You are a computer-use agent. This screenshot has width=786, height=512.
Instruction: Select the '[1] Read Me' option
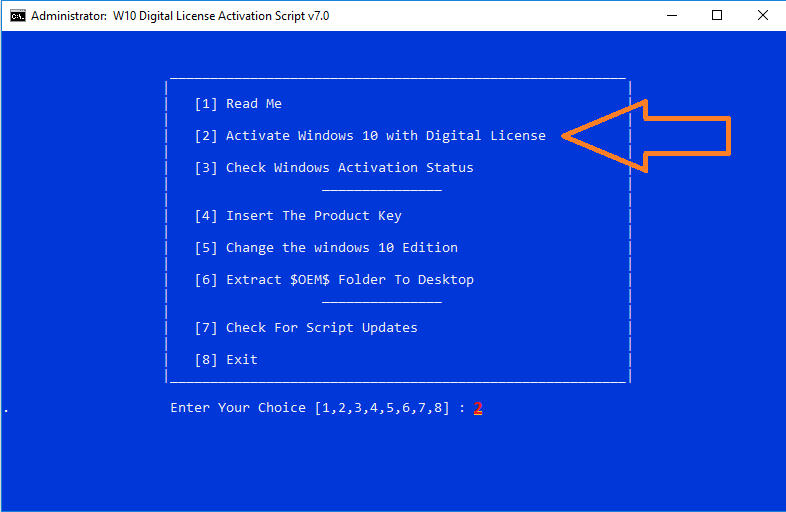(238, 104)
